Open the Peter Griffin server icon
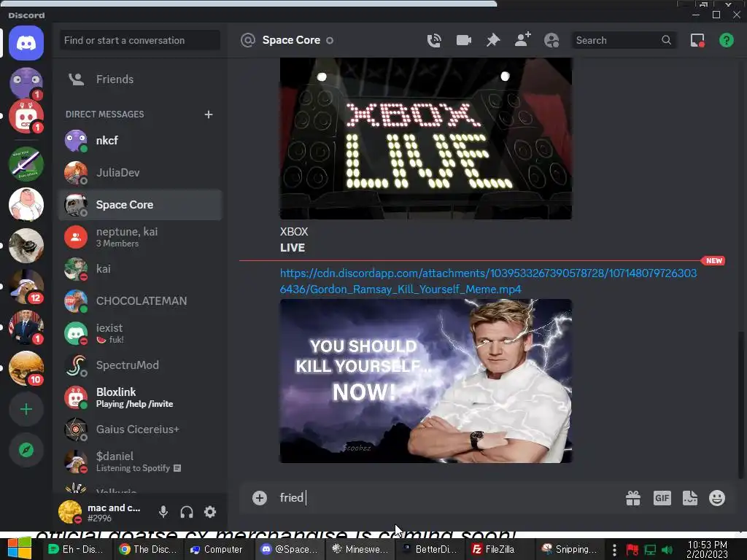The image size is (747, 560). click(x=26, y=205)
